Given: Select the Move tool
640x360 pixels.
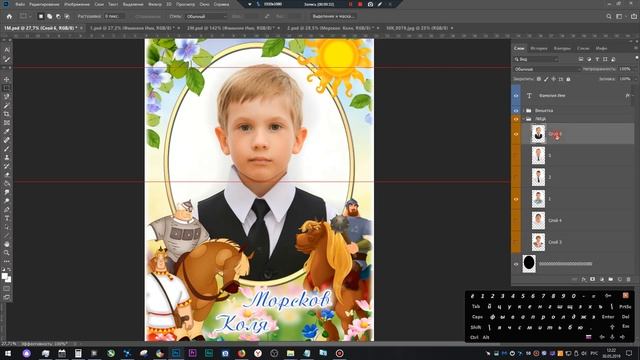Looking at the screenshot, I should 7,79.
